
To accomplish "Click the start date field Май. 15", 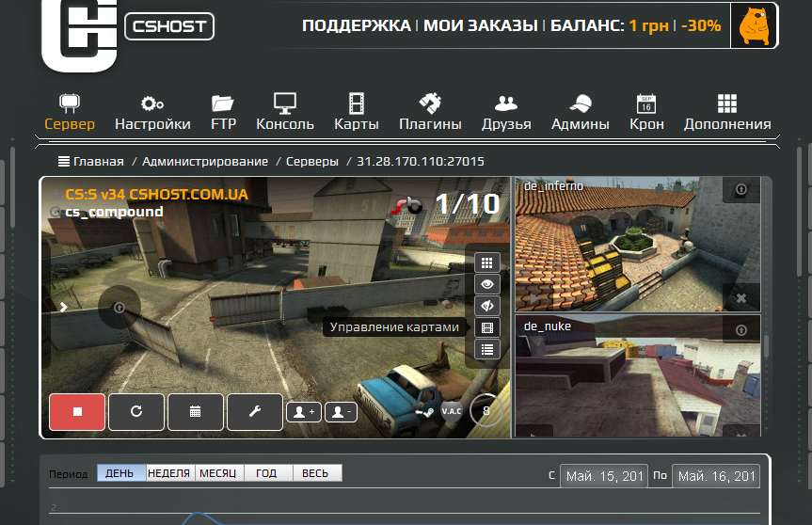I will [604, 476].
